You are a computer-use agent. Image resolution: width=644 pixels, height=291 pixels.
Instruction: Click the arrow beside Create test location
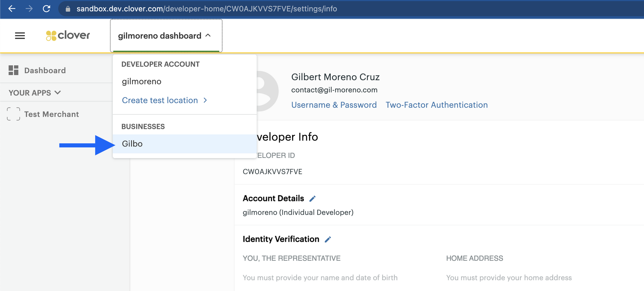(205, 101)
